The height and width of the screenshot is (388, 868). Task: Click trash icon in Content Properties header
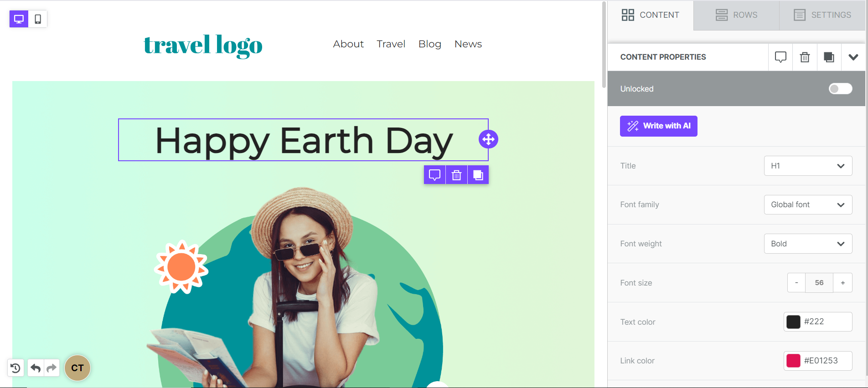[805, 57]
